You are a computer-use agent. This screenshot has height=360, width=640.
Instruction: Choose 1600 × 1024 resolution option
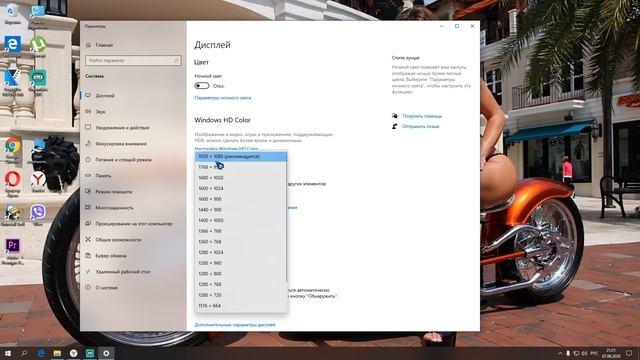[241, 188]
